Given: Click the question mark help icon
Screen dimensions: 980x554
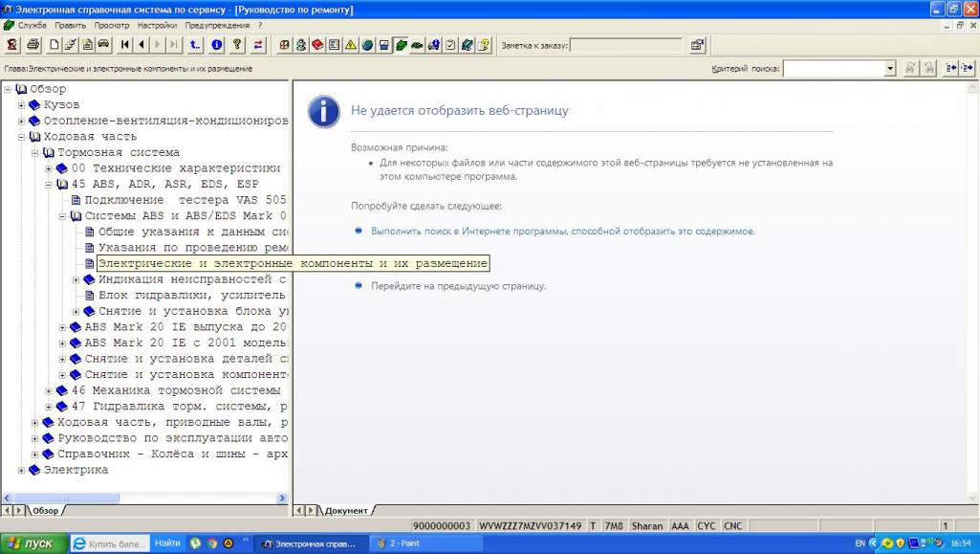Looking at the screenshot, I should tap(237, 45).
